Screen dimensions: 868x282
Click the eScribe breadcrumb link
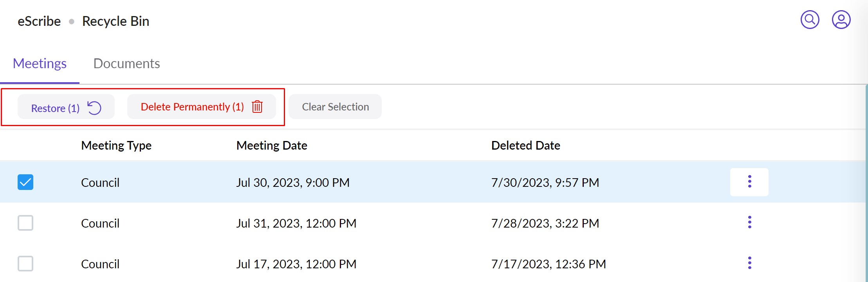pyautogui.click(x=39, y=21)
